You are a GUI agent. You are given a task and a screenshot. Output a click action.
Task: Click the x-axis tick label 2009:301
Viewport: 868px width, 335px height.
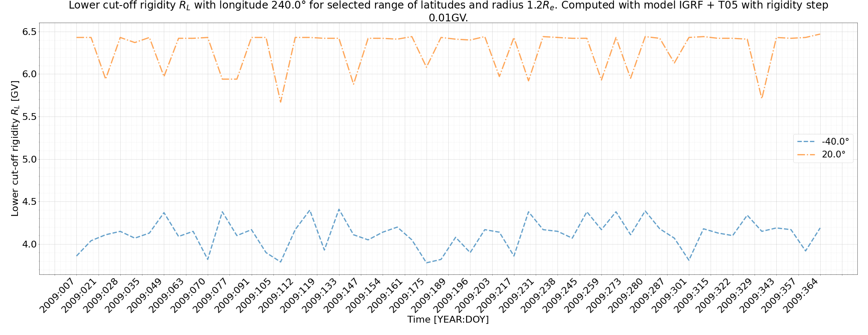[670, 295]
